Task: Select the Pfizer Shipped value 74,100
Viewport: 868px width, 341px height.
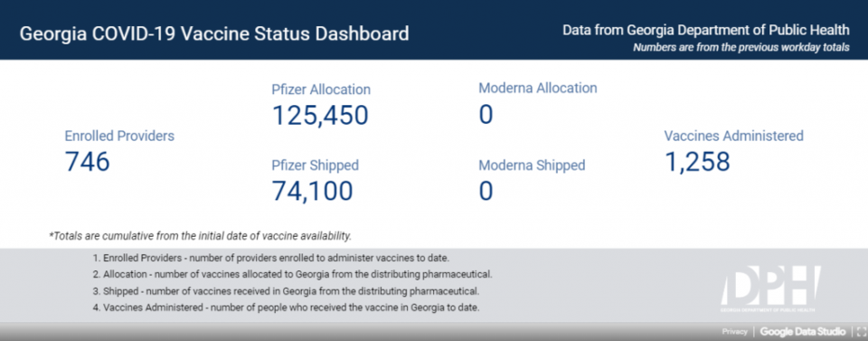Action: tap(312, 191)
